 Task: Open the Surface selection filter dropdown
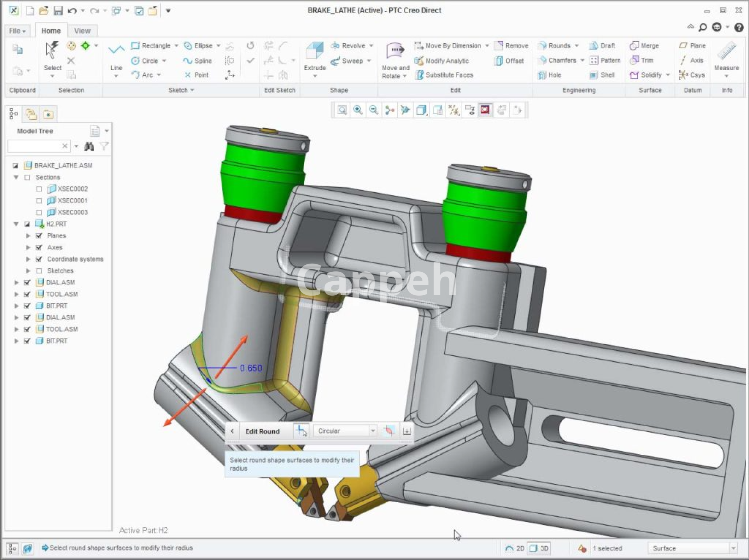coord(733,548)
